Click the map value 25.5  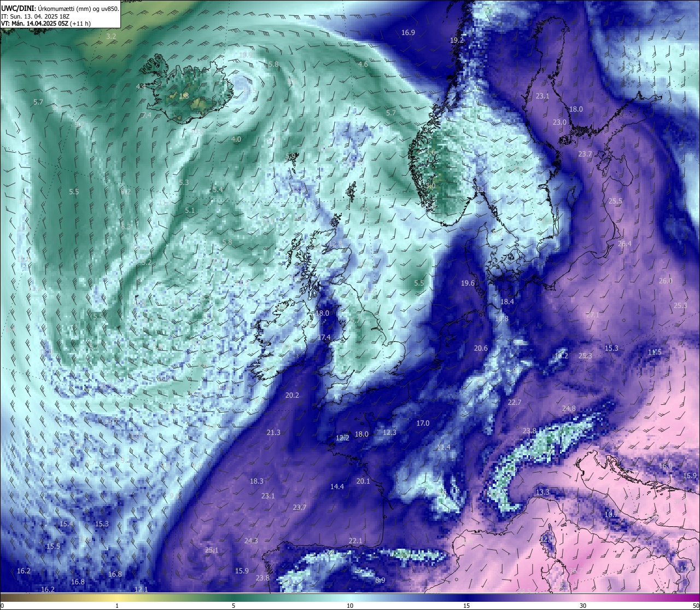[615, 201]
